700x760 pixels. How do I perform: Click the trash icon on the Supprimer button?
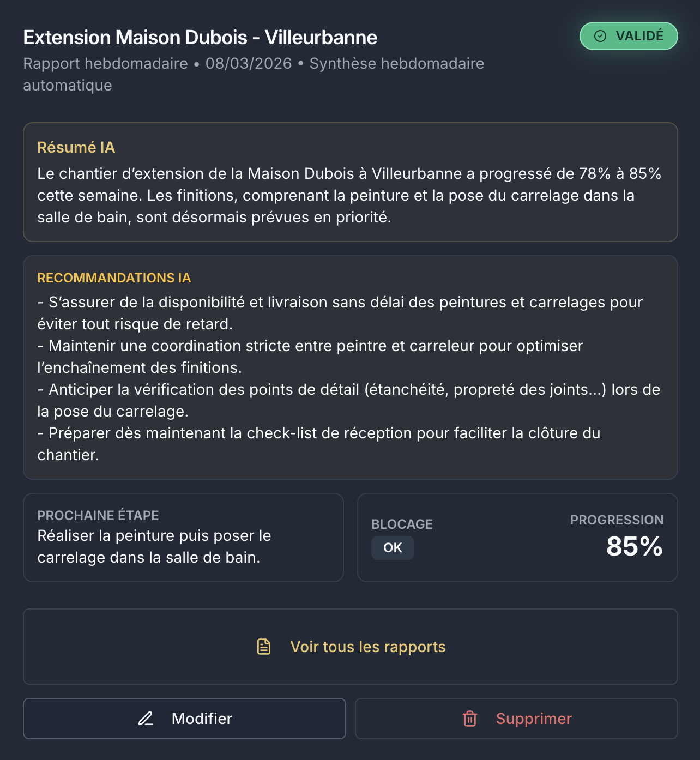[x=470, y=719]
